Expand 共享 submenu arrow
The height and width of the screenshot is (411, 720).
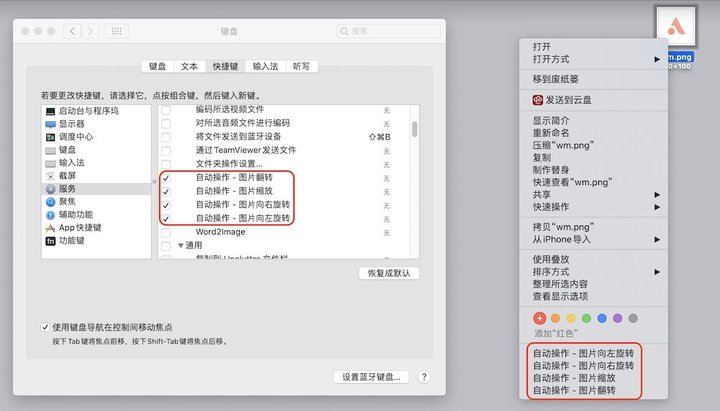click(x=657, y=195)
